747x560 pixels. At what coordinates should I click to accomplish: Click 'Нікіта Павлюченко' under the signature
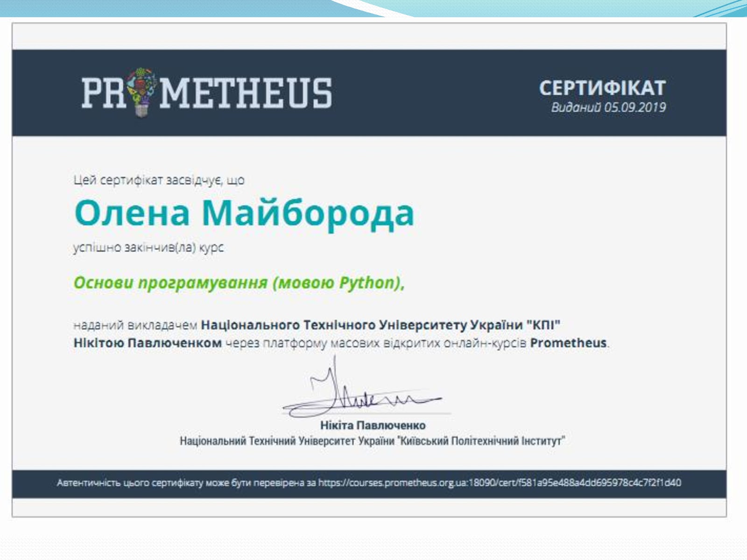(x=373, y=426)
